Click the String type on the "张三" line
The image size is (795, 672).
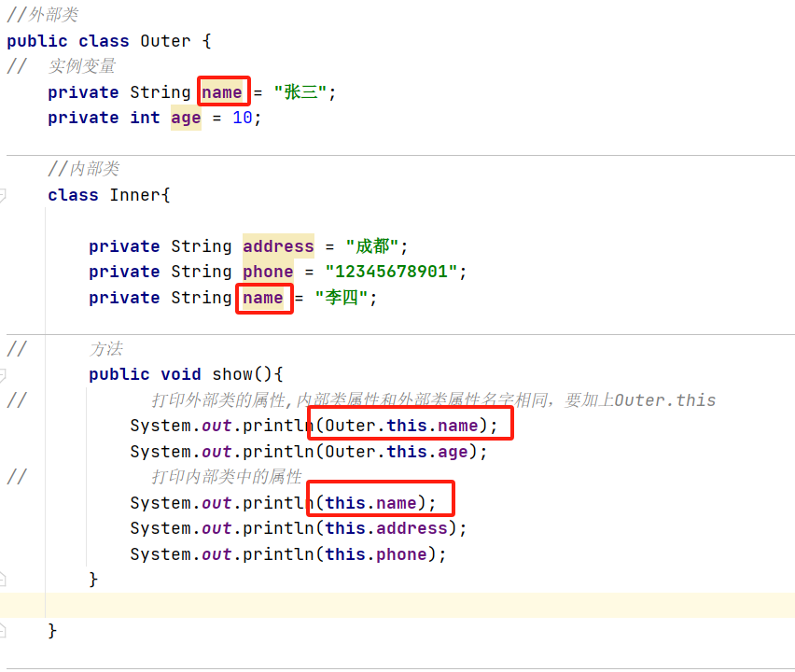[160, 92]
